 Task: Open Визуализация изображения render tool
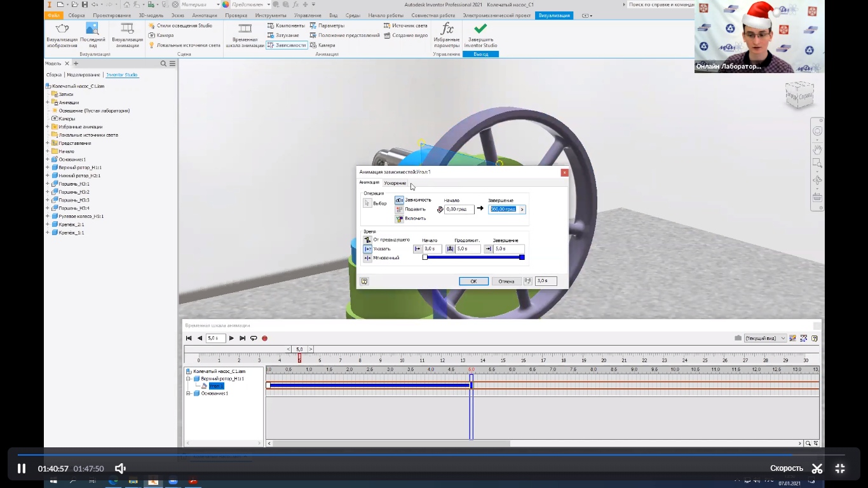click(x=62, y=36)
